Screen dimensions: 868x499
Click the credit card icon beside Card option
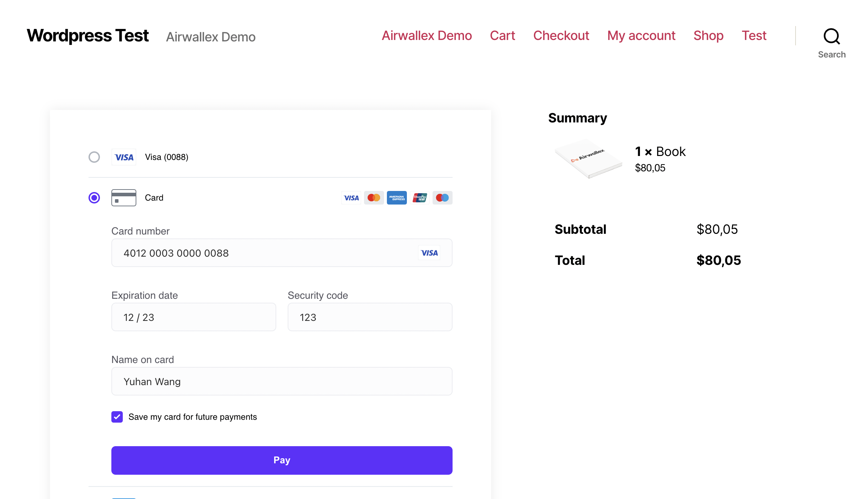click(124, 197)
